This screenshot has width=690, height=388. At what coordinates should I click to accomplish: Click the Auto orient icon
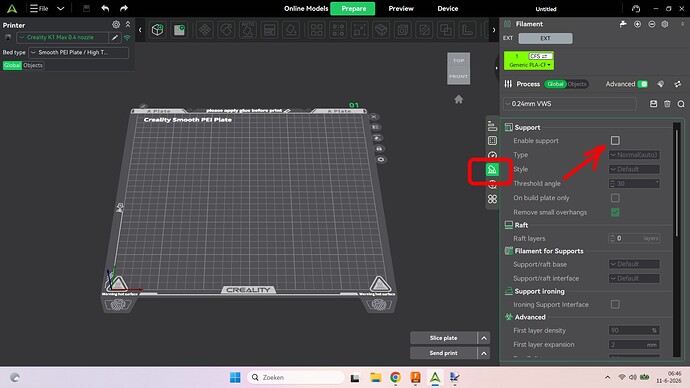248,30
